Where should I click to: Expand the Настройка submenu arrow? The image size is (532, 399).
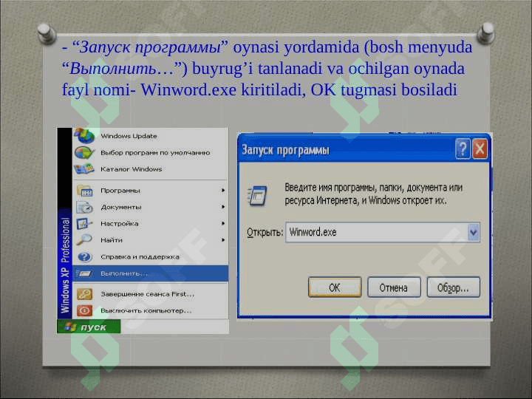tap(223, 223)
